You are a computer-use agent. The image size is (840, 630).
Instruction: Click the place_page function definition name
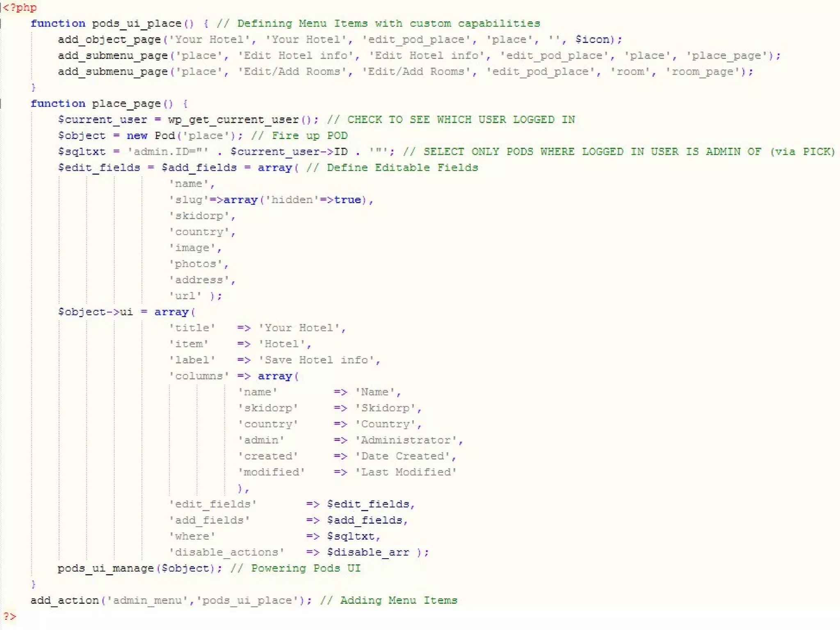126,103
